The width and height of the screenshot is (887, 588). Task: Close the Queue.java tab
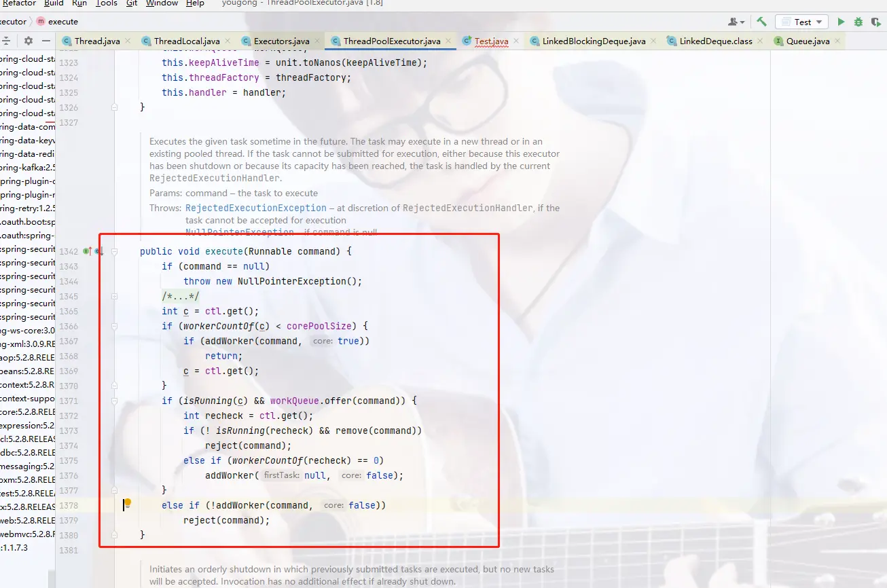pyautogui.click(x=836, y=41)
